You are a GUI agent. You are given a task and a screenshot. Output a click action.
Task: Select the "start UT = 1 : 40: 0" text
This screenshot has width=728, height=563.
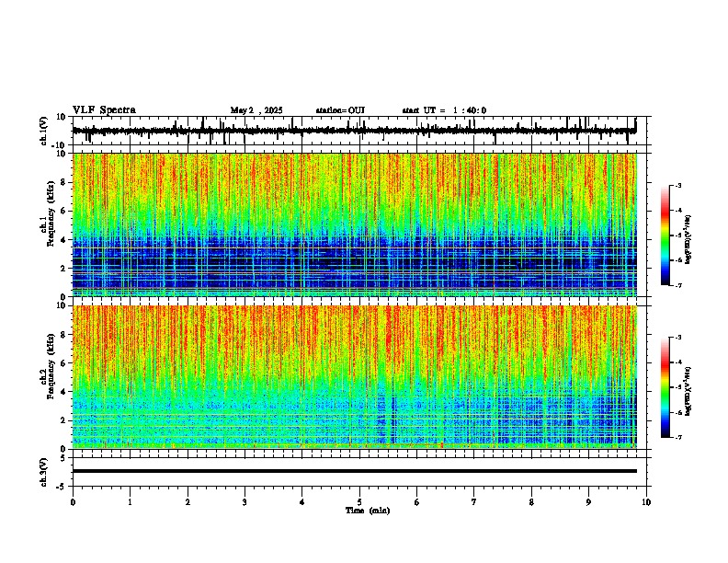click(x=444, y=110)
